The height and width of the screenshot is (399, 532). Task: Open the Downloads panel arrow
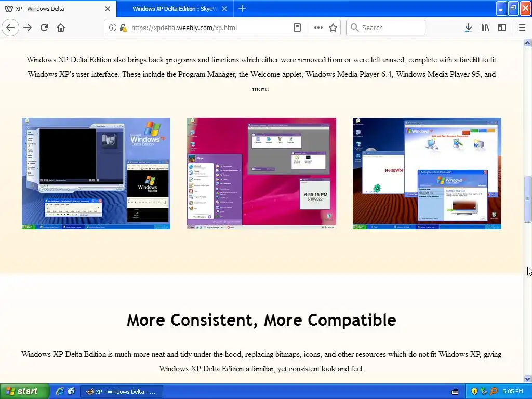(x=469, y=28)
